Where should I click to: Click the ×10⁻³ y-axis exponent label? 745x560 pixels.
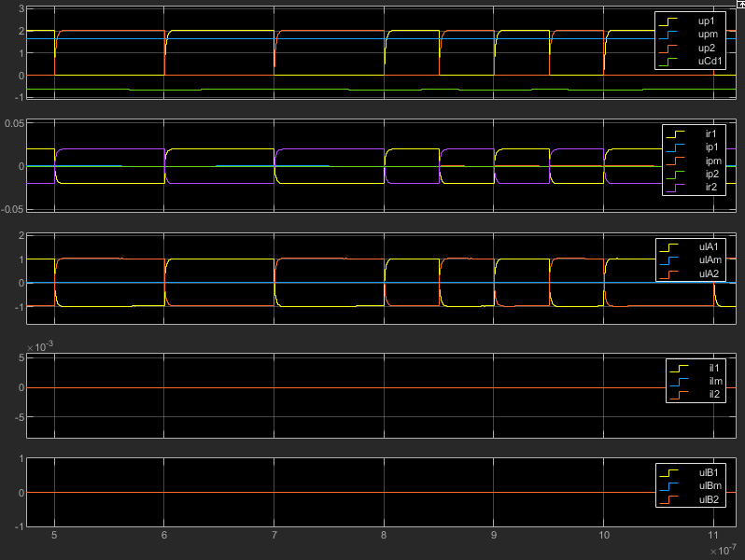point(40,347)
